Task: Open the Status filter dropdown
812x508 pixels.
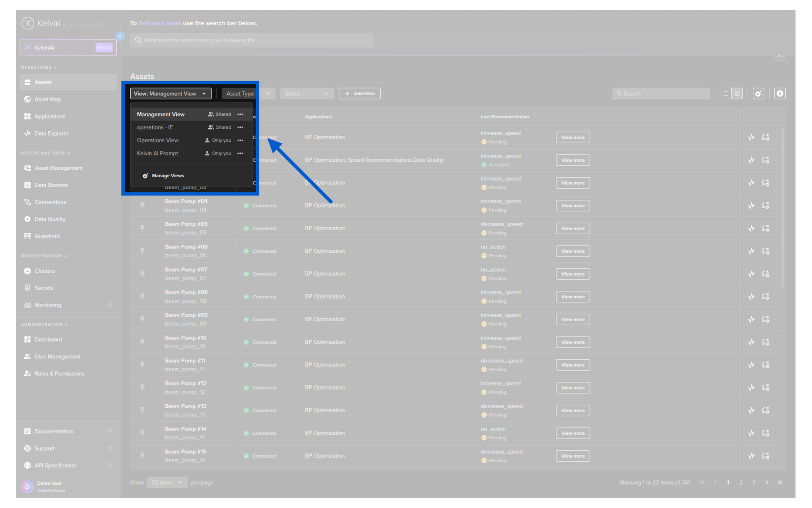Action: click(306, 94)
